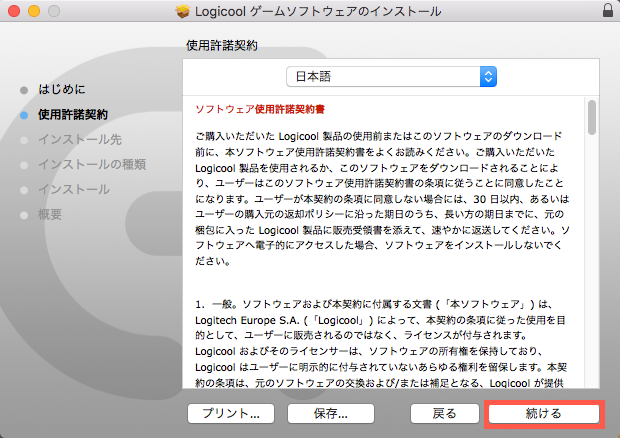Click the 保存... (Save) button
Image resolution: width=620 pixels, height=438 pixels.
pos(331,414)
